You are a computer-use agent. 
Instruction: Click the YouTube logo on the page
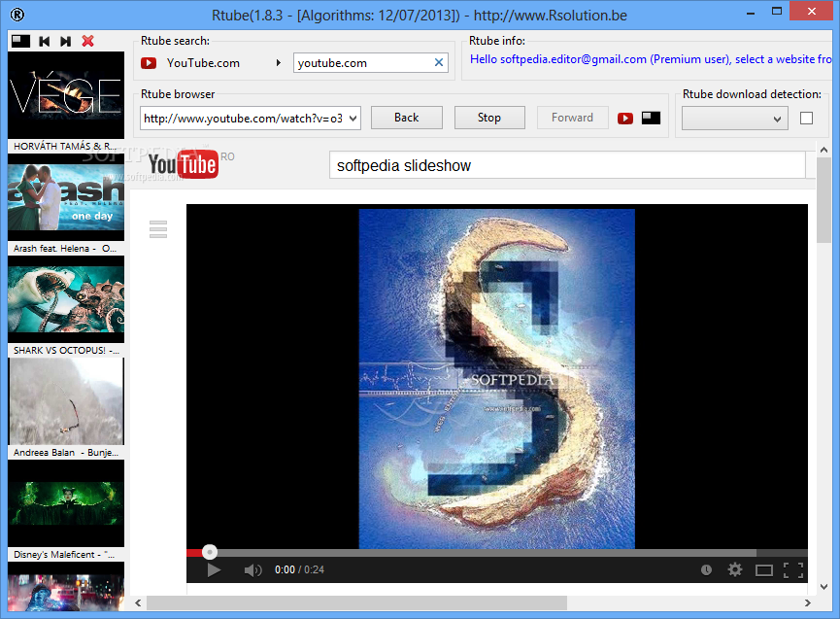pos(184,164)
